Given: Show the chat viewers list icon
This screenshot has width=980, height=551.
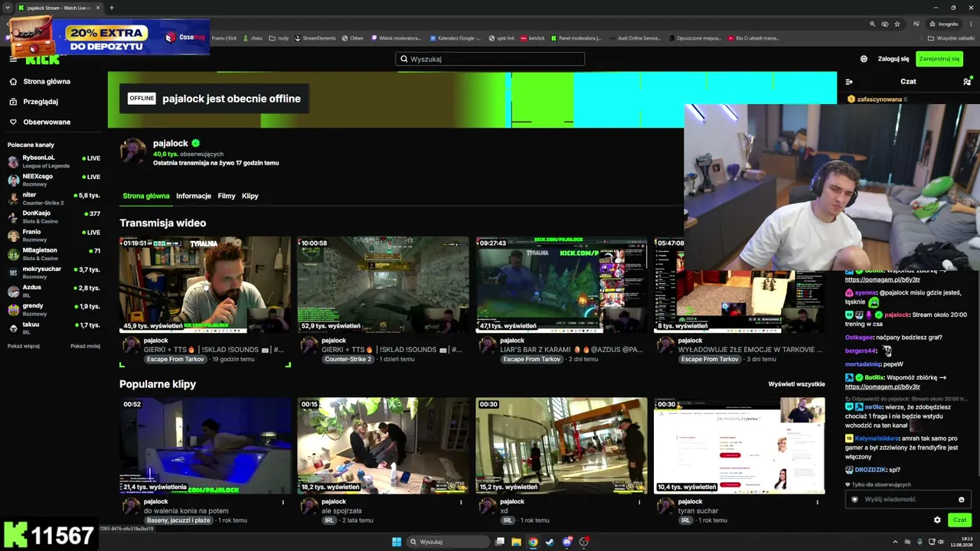Looking at the screenshot, I should click(x=967, y=81).
